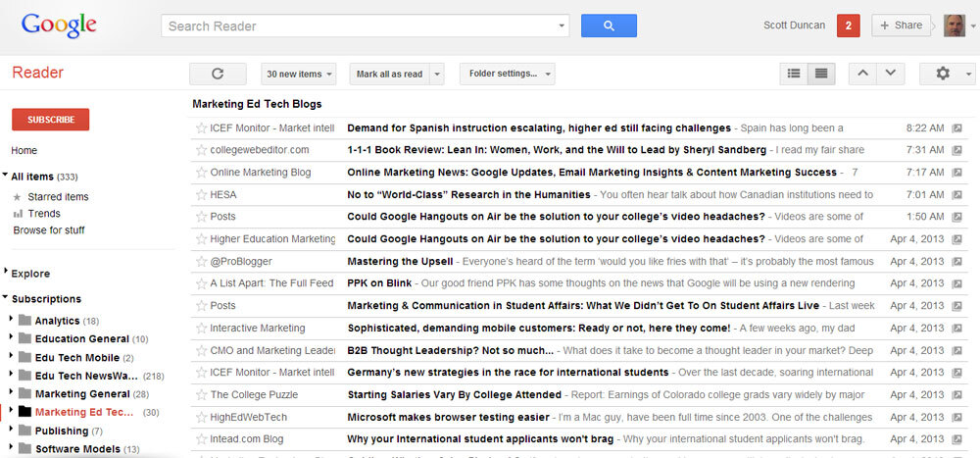980x458 pixels.
Task: Open the Software Models folder
Action: coord(78,449)
